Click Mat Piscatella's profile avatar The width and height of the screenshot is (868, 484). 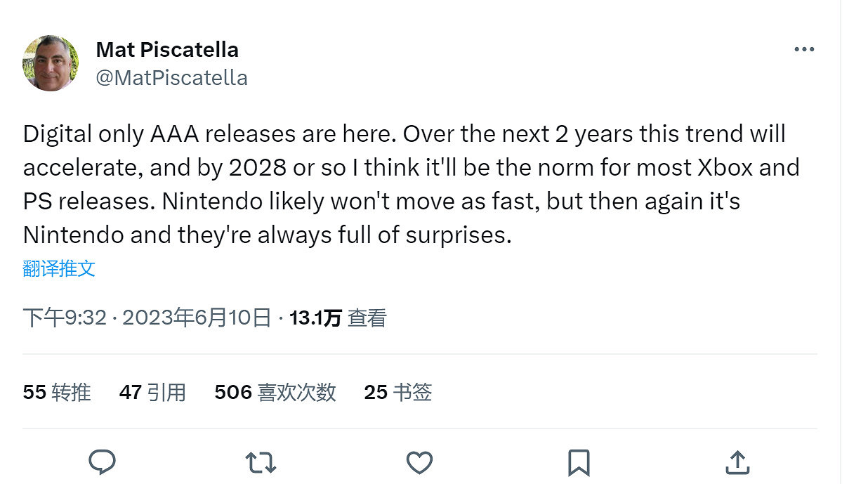point(50,63)
